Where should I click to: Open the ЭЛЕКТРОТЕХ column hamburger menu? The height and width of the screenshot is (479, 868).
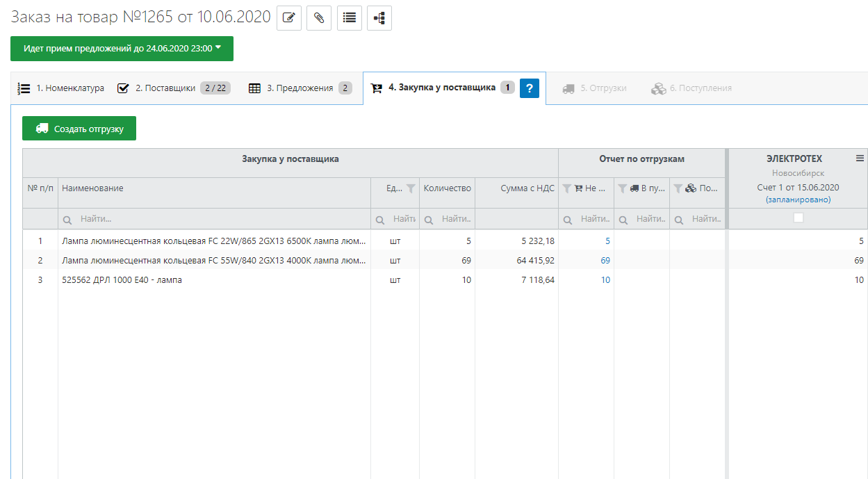(860, 159)
